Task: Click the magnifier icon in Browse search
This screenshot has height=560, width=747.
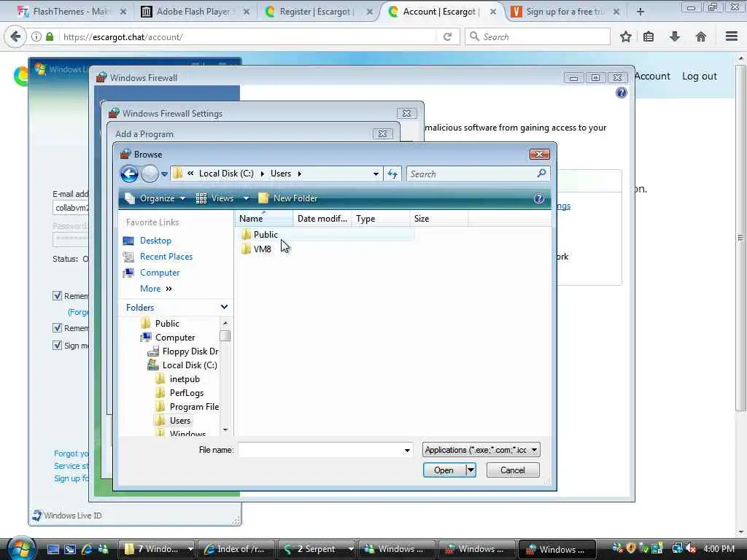Action: (542, 174)
